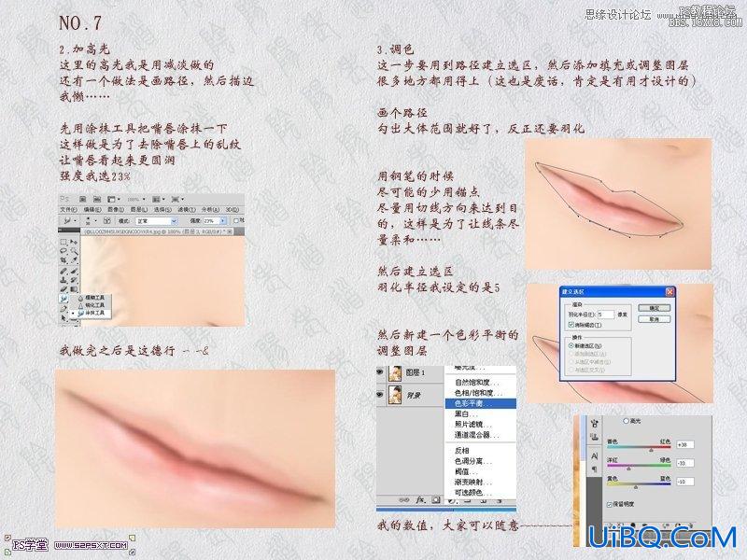Open the arrange documents dropdown
747x560 pixels.
[x=158, y=199]
